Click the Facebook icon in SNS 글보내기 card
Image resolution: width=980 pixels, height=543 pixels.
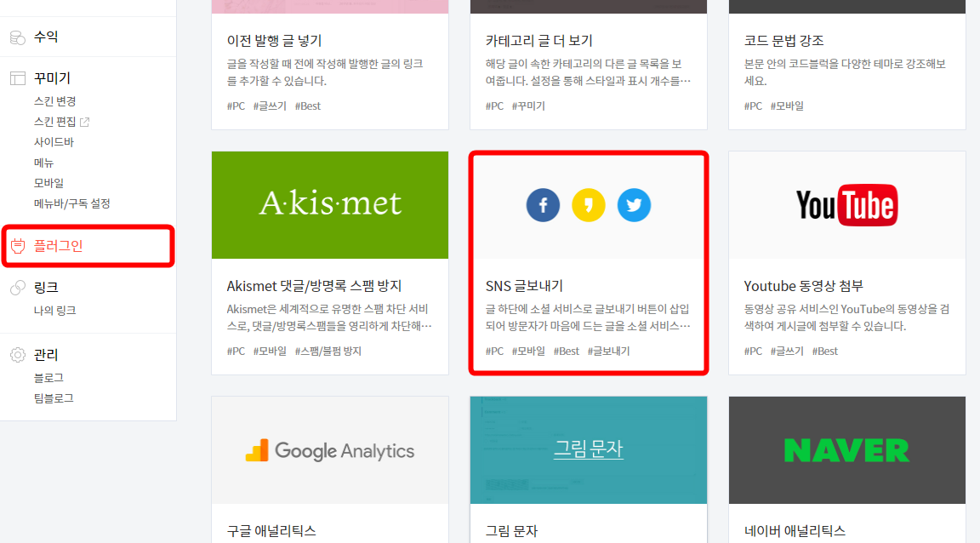[543, 204]
